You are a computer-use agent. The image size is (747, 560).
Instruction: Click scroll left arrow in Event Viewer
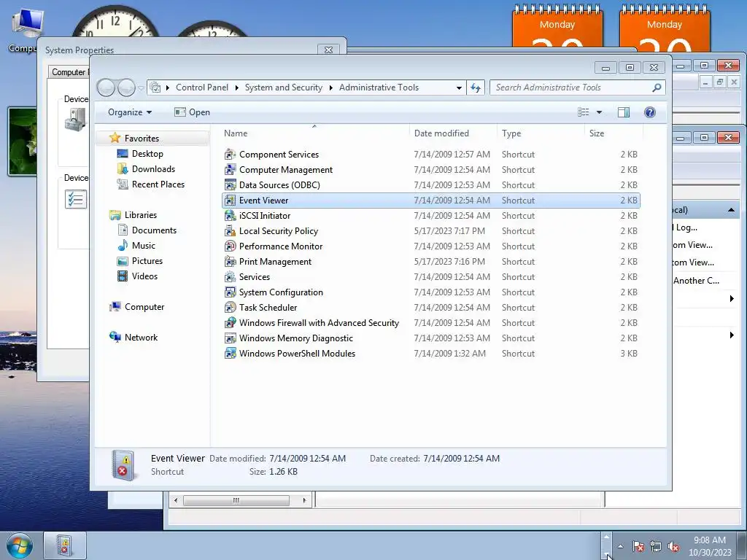[176, 500]
